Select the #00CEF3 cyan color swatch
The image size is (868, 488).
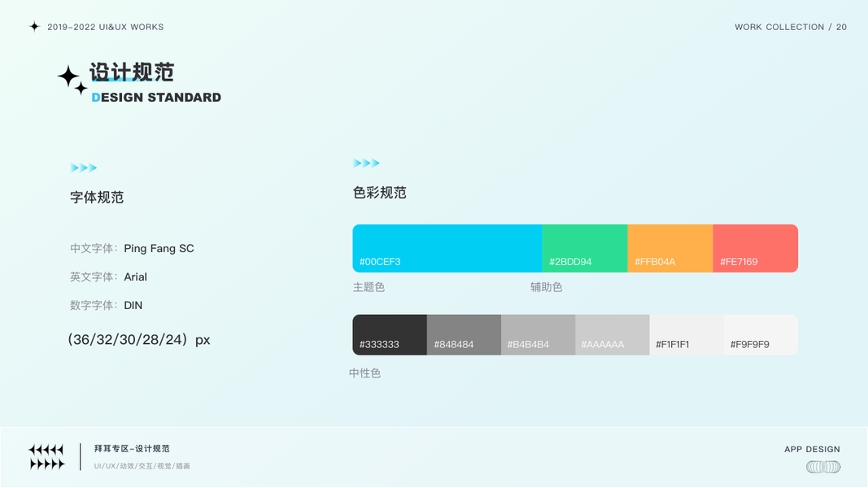(x=447, y=248)
